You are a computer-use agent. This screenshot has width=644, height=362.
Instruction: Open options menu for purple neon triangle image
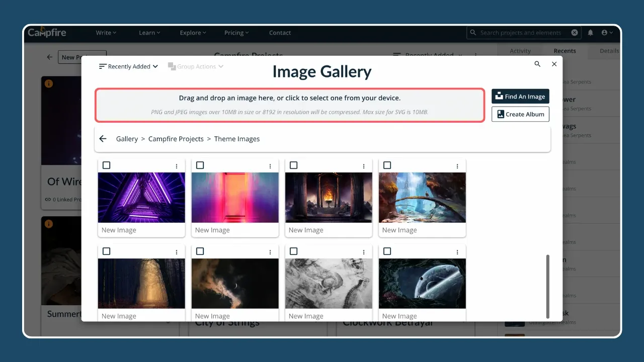point(177,166)
